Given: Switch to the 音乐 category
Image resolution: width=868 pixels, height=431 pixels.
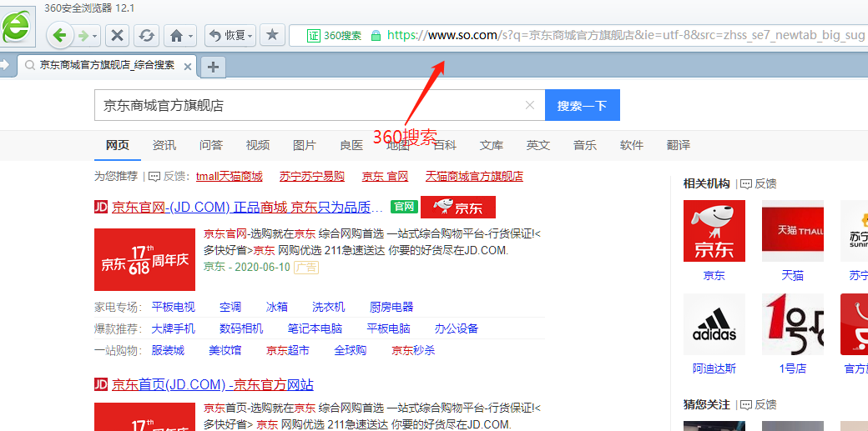Looking at the screenshot, I should [x=585, y=146].
